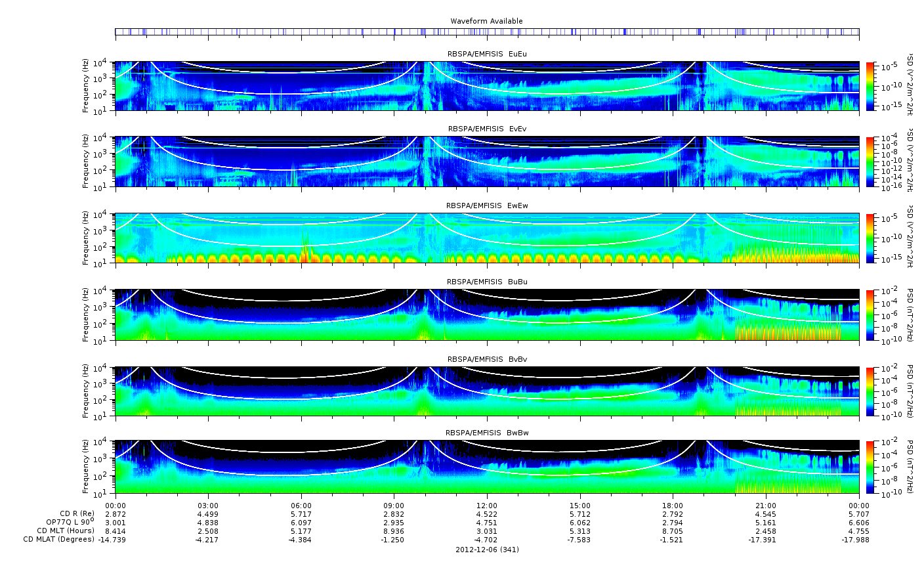Screen dimensions: 924x564
Task: Click the BwBw spectrogram panel
Action: click(487, 467)
